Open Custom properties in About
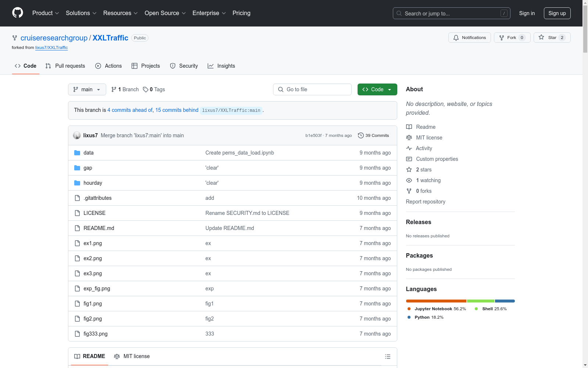Screen dimensions: 588x368 [432, 159]
